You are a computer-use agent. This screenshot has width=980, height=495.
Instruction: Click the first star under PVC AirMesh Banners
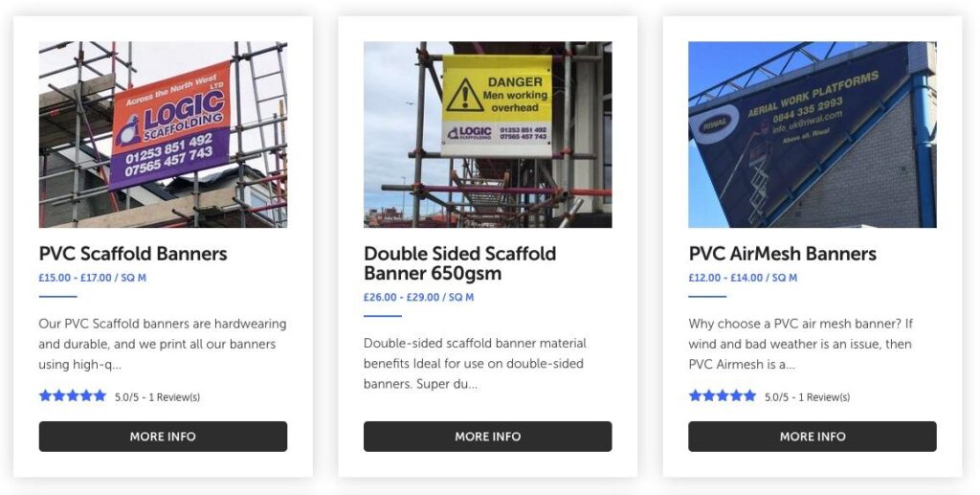click(695, 395)
